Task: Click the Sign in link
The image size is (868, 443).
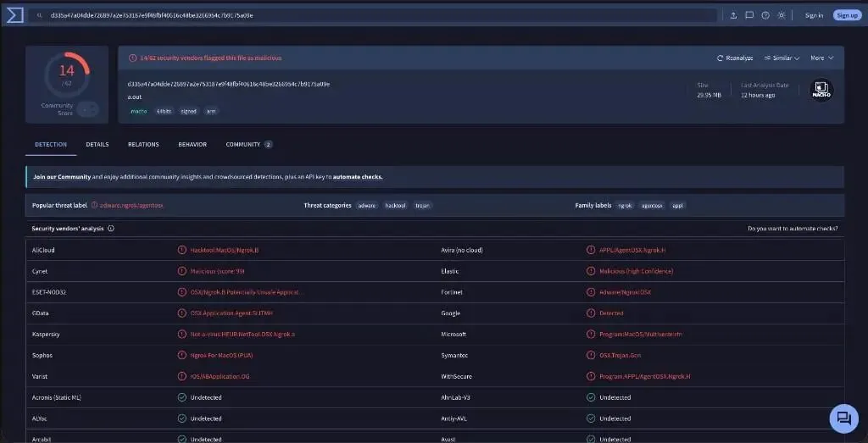Action: [814, 15]
